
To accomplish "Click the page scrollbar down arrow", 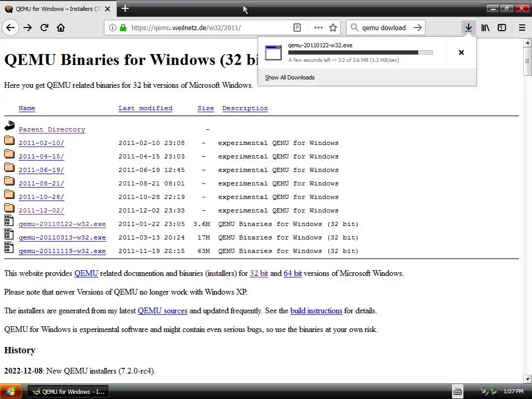I will pyautogui.click(x=527, y=379).
